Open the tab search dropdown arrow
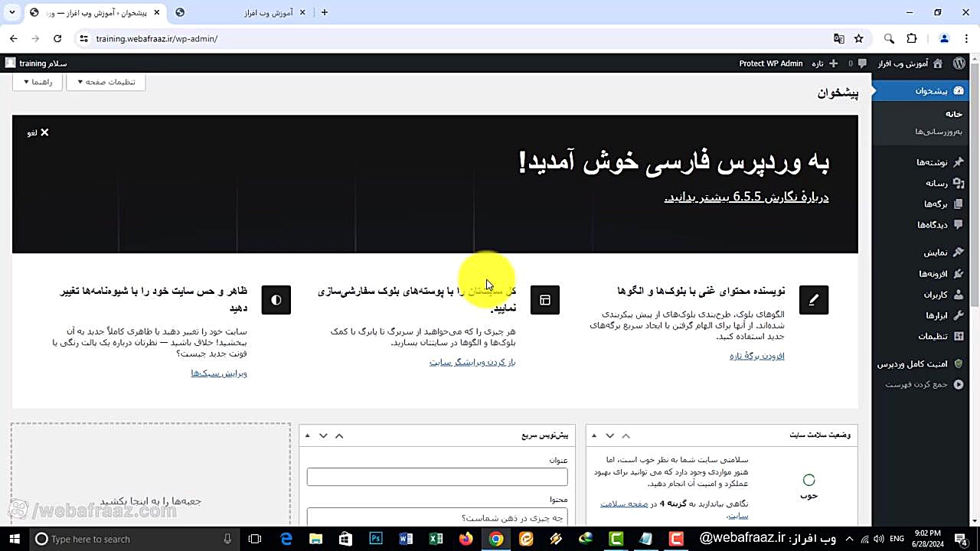 (x=12, y=12)
